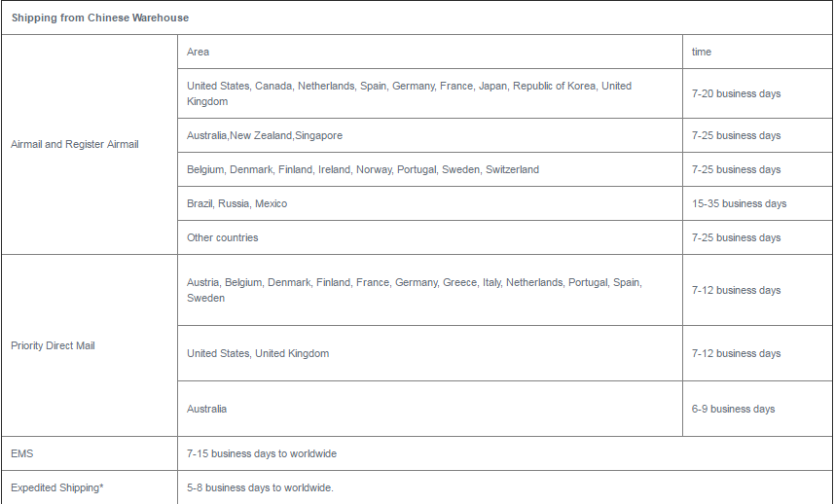835x504 pixels.
Task: Click 'Australia,New Zealand,Singapore' area text
Action: pyautogui.click(x=265, y=135)
